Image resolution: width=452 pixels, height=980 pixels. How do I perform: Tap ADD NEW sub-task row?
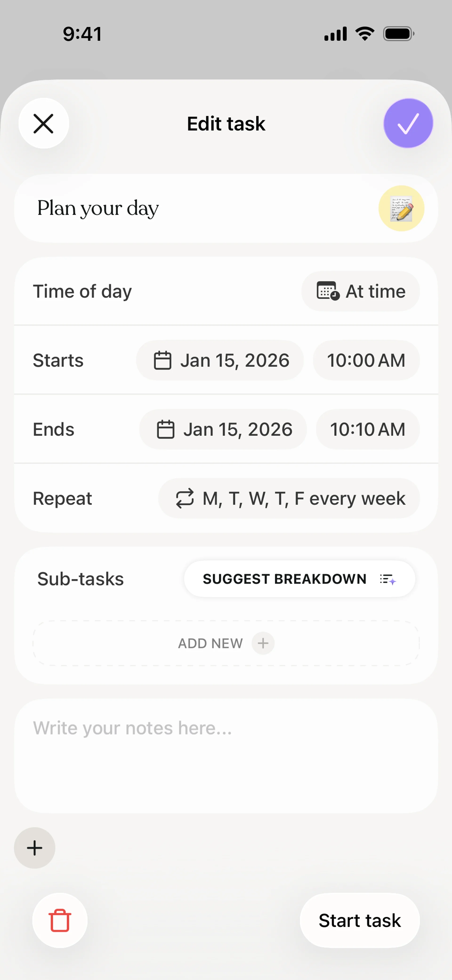(210, 643)
